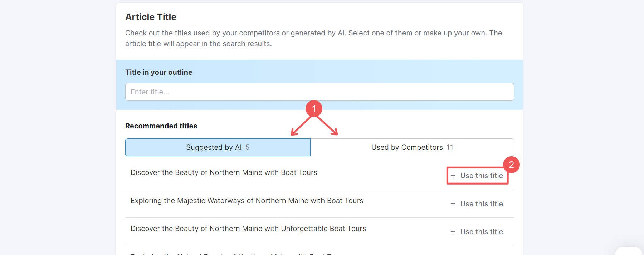Click the Enter title input field
Viewport: 644px width, 255px height.
tap(319, 92)
